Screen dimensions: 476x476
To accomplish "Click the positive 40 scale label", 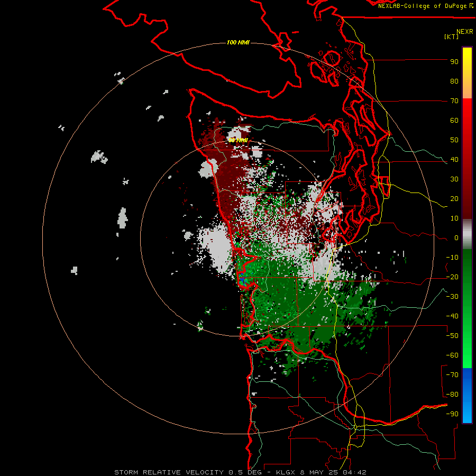I will 454,160.
